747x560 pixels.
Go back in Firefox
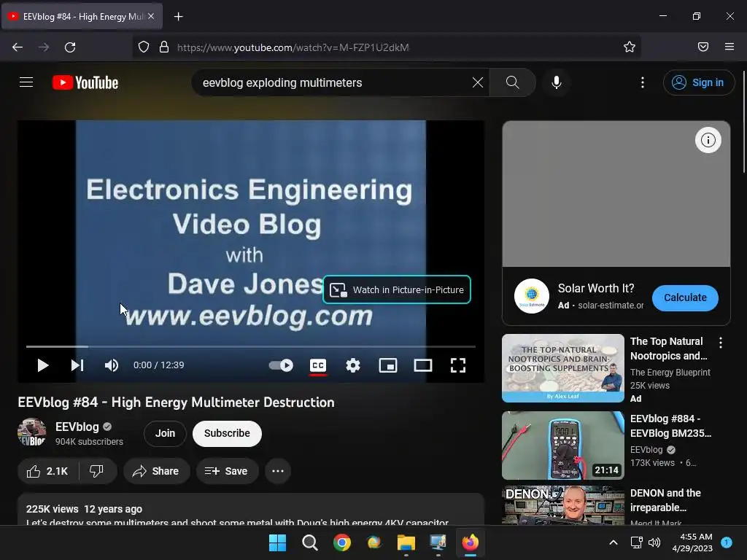tap(18, 47)
